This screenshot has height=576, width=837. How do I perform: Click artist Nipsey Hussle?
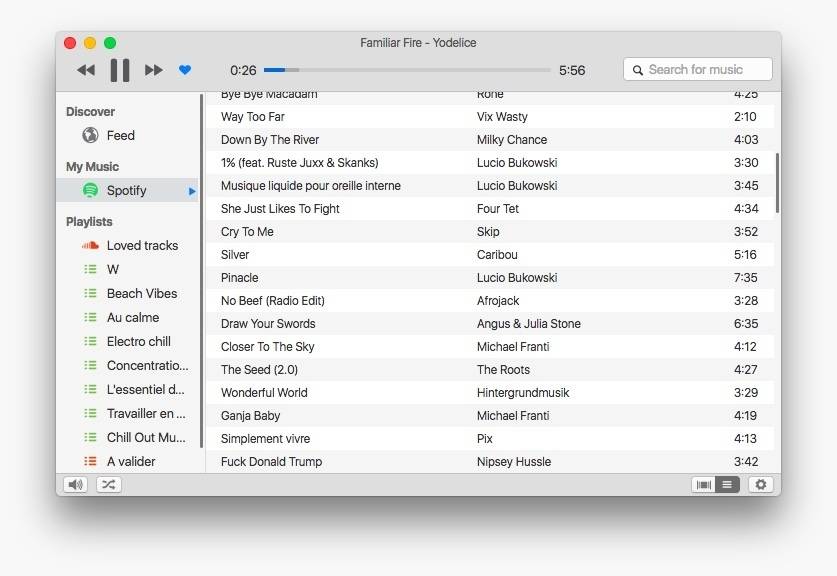pyautogui.click(x=514, y=462)
